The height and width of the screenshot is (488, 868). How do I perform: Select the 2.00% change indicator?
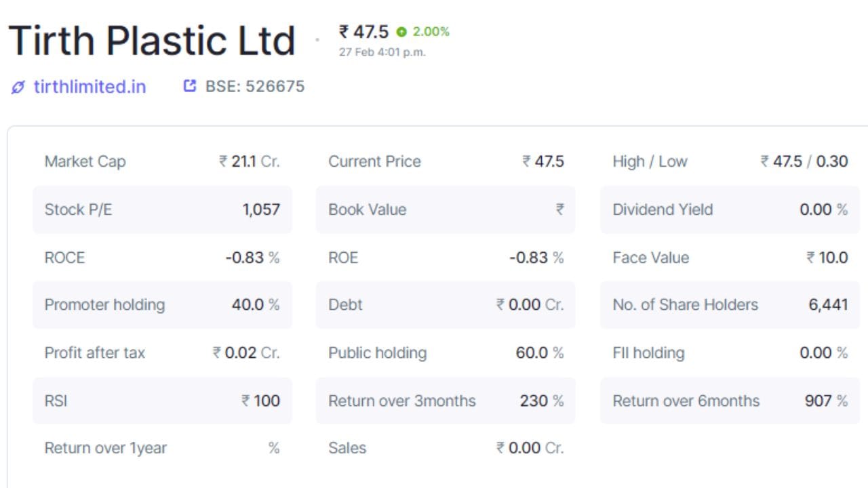tap(430, 31)
